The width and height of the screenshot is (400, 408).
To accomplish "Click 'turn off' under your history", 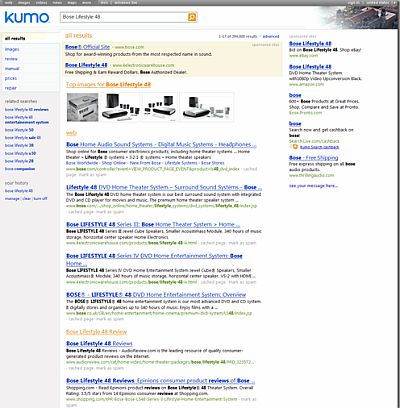I will pos(40,199).
